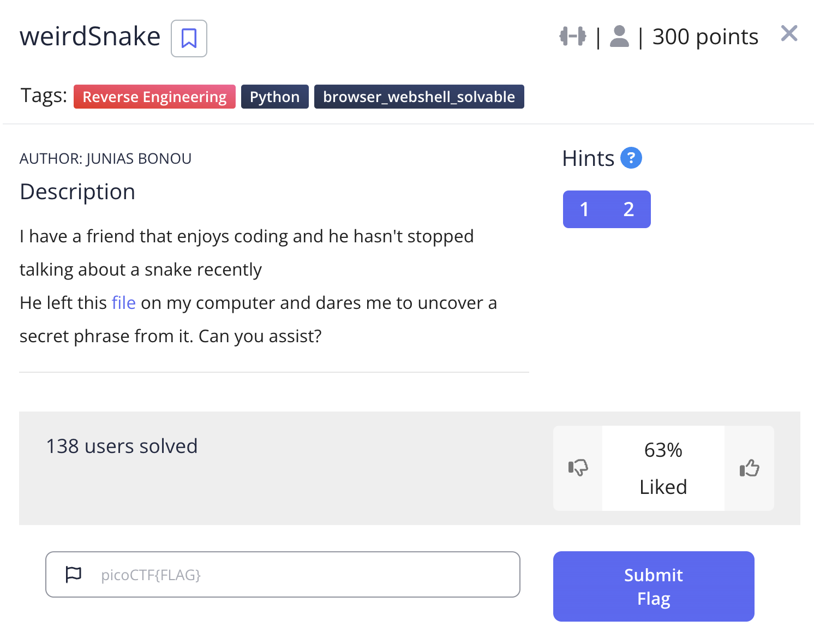Bookmark the weirdSnake challenge
The height and width of the screenshot is (644, 814).
189,38
